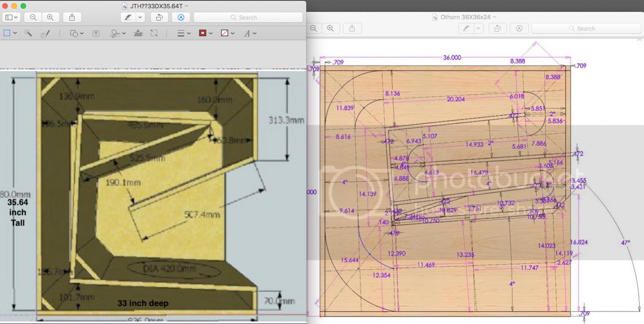Activate the Sketch drawing tool
644x324 pixels.
(x=45, y=33)
